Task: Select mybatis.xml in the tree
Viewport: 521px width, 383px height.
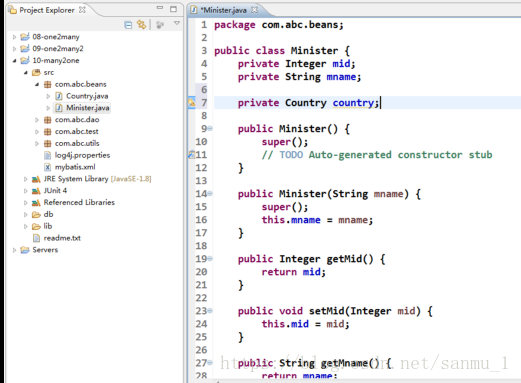Action: (75, 167)
